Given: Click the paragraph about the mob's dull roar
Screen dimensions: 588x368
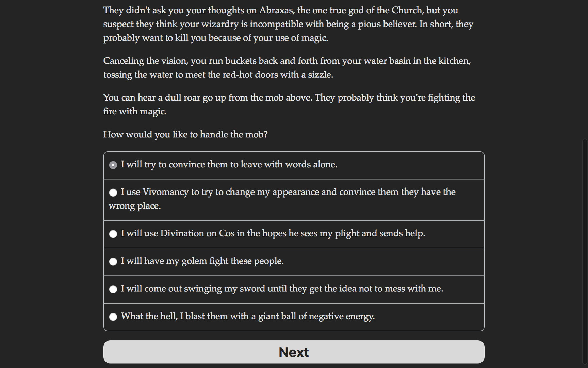Looking at the screenshot, I should point(289,104).
